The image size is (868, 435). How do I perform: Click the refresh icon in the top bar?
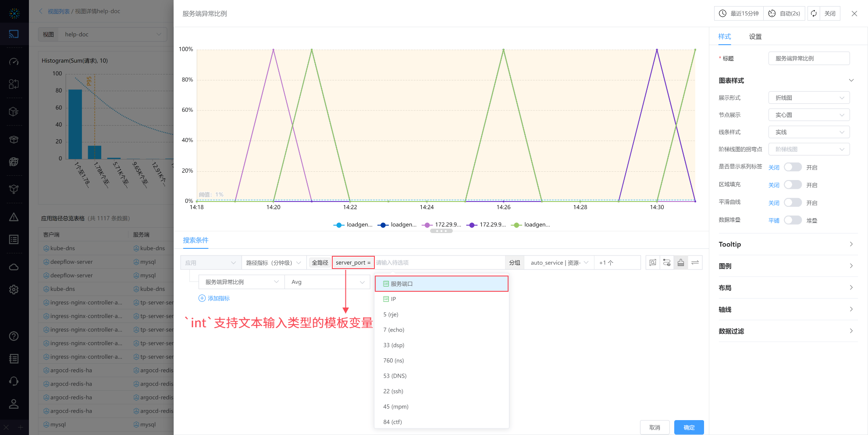814,14
